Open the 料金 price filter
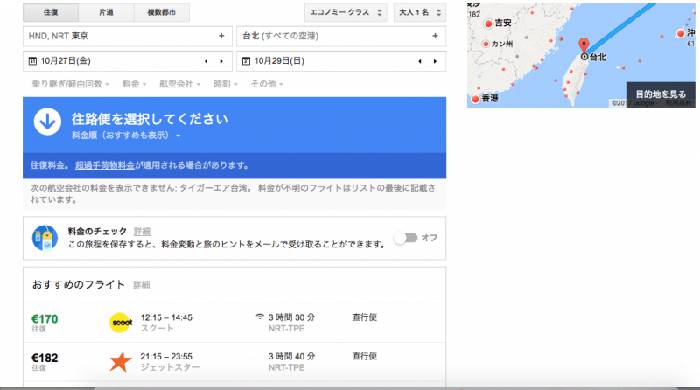Screen dimensions: 700x390 [134, 83]
